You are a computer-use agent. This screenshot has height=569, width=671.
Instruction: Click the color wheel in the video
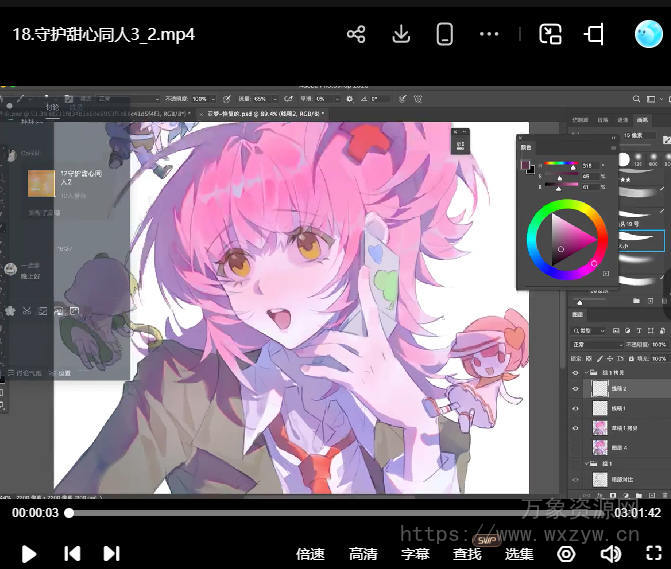point(566,238)
